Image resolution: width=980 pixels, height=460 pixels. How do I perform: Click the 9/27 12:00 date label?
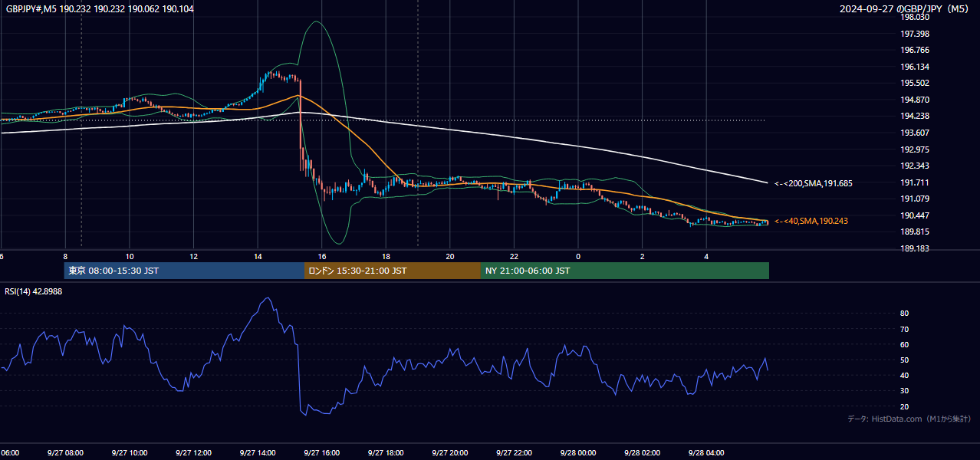pyautogui.click(x=193, y=453)
